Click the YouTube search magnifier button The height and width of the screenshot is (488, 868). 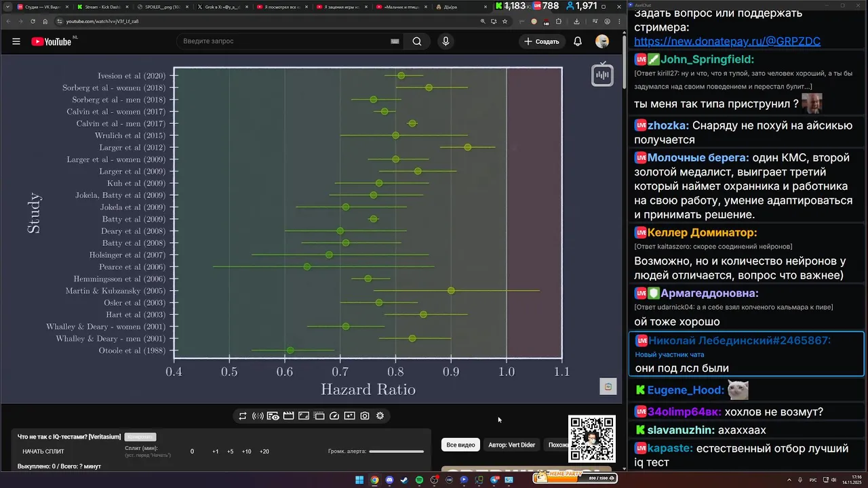coord(417,41)
